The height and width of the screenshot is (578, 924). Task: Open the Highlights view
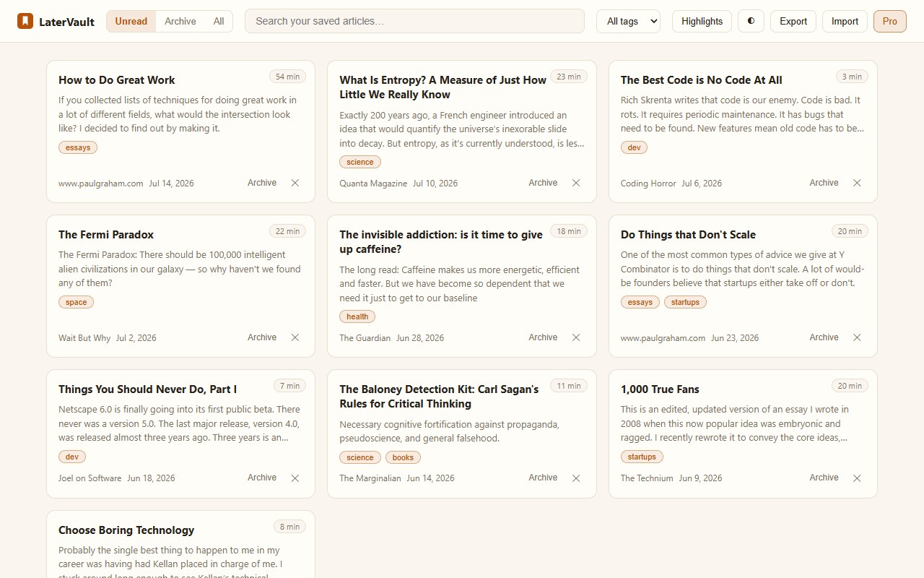tap(702, 21)
